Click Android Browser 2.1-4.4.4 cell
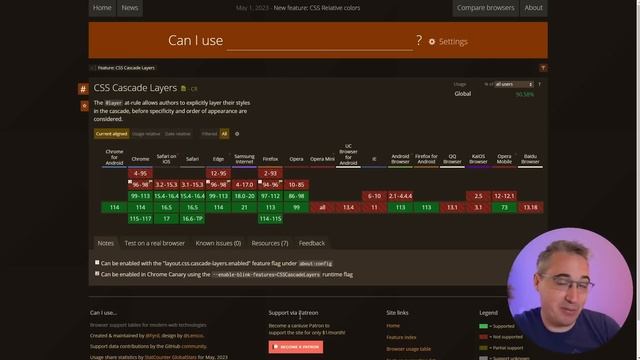This screenshot has width=640, height=360. pyautogui.click(x=400, y=196)
